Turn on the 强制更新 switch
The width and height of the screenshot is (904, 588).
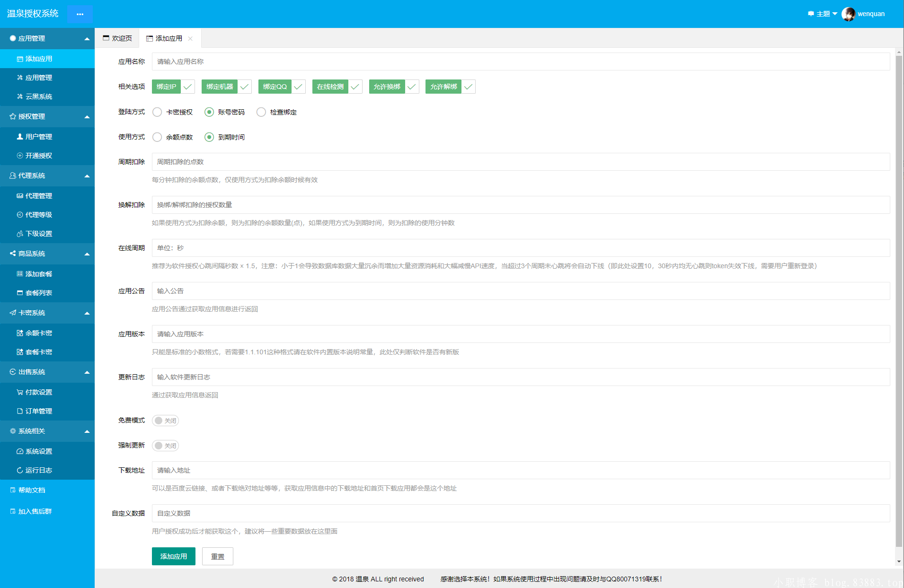(x=165, y=446)
